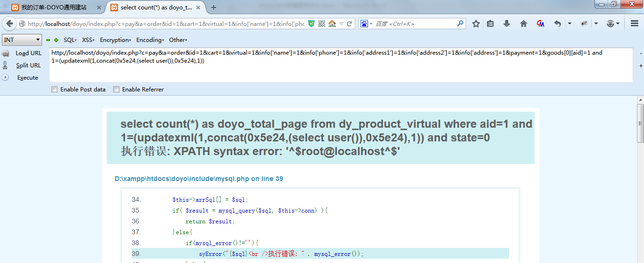Open the address bar history dropdown arrow
The height and width of the screenshot is (263, 644).
341,24
